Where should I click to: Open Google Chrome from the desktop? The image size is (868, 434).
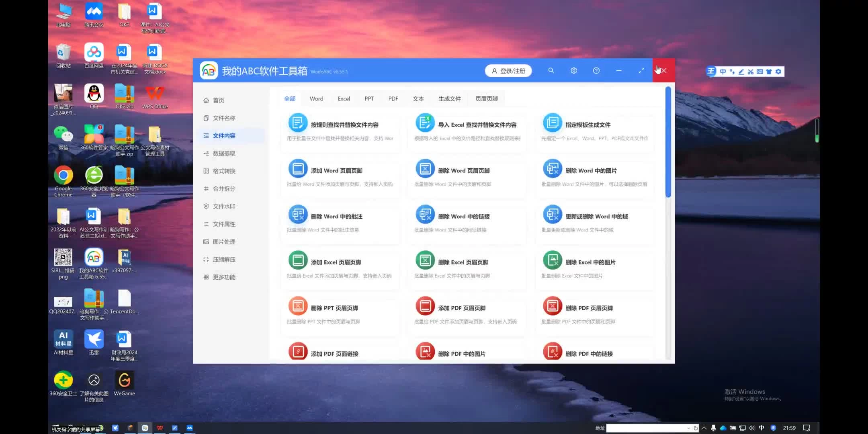(63, 176)
